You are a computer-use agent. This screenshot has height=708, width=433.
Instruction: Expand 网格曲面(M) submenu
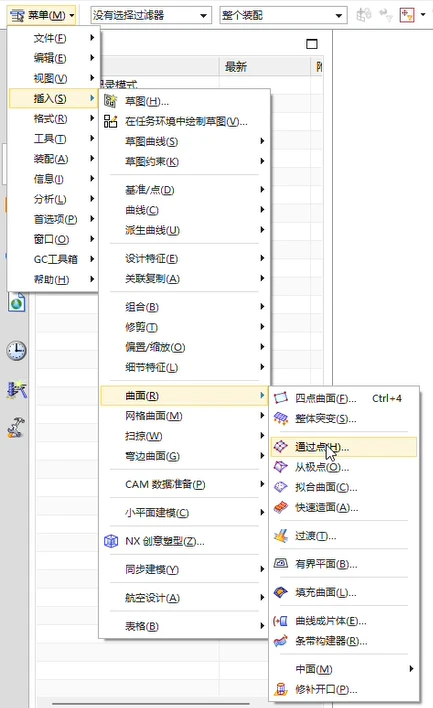(x=185, y=416)
